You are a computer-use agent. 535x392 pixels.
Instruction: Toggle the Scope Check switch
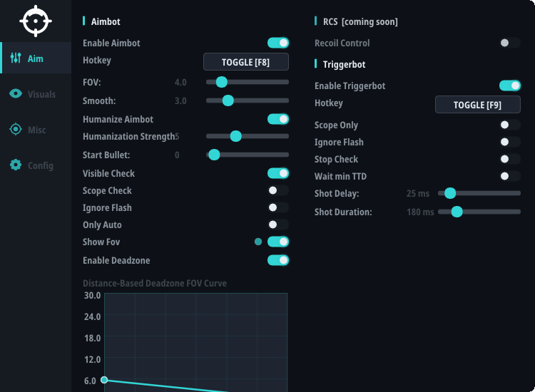278,190
